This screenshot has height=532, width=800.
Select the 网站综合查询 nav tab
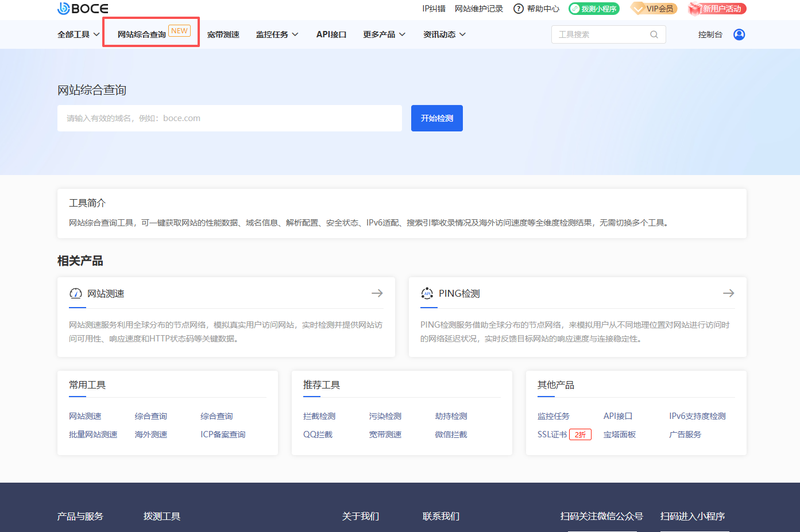[x=142, y=34]
